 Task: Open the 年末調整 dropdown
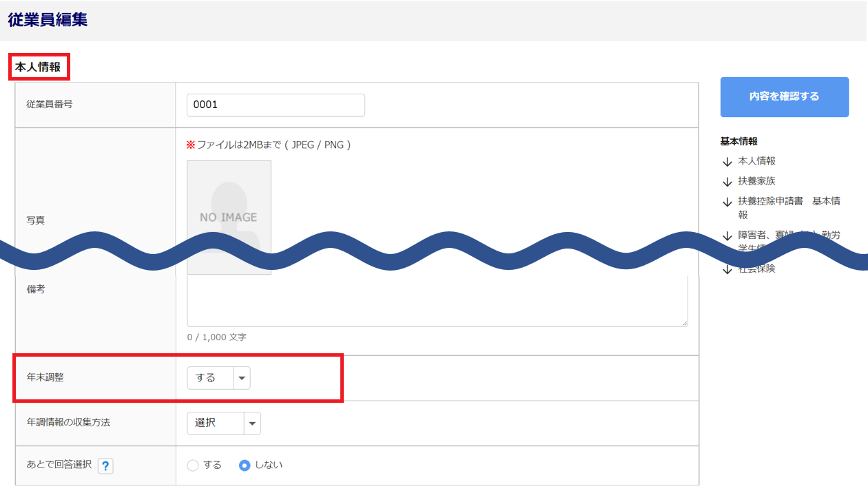[x=218, y=378]
